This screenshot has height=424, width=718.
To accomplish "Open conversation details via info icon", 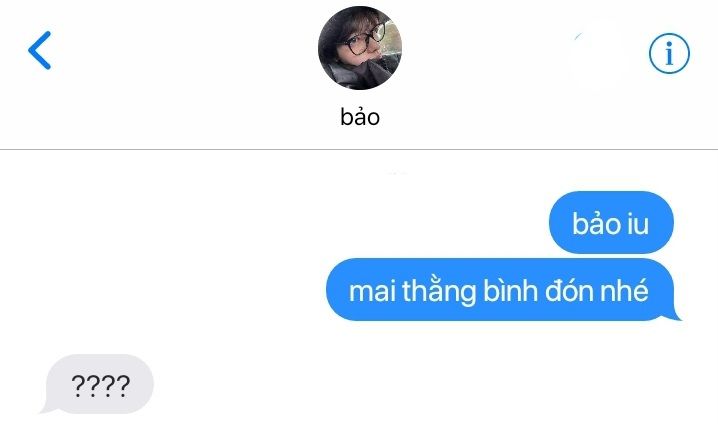I will 669,53.
